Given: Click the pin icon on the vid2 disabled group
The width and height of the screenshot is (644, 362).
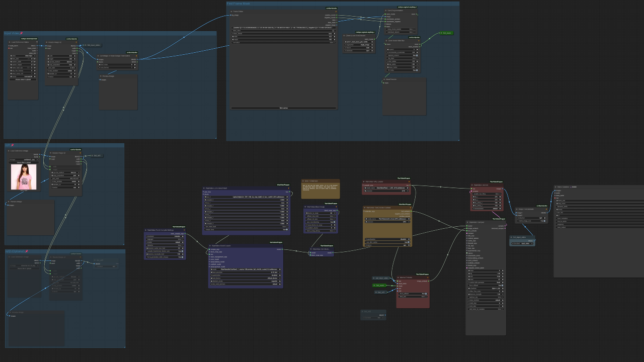Looking at the screenshot, I should coord(27,251).
